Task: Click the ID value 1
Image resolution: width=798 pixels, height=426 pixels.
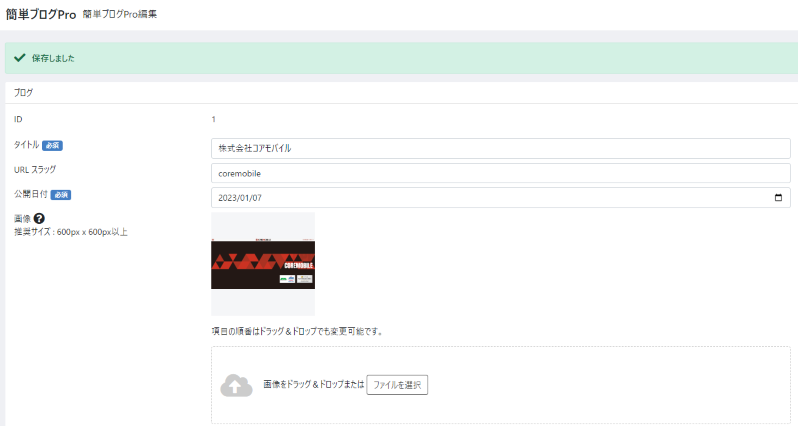Action: click(x=214, y=119)
